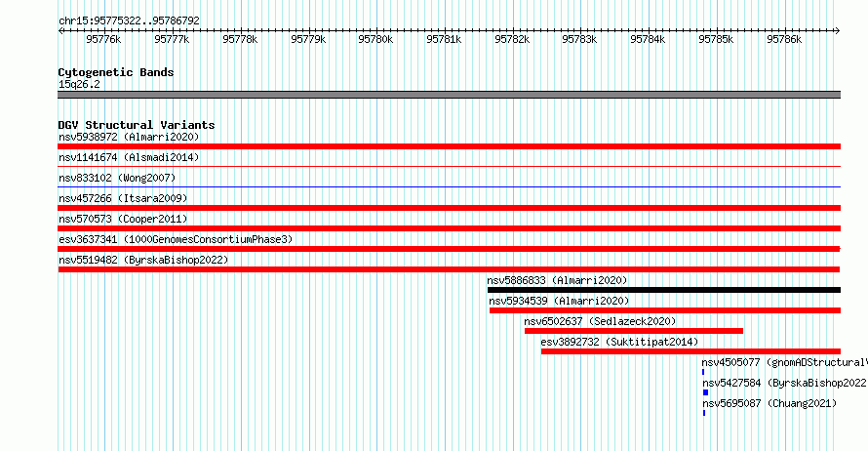Open nsv5886833 (Almarri2020) variant label
868x451 pixels.
[557, 280]
